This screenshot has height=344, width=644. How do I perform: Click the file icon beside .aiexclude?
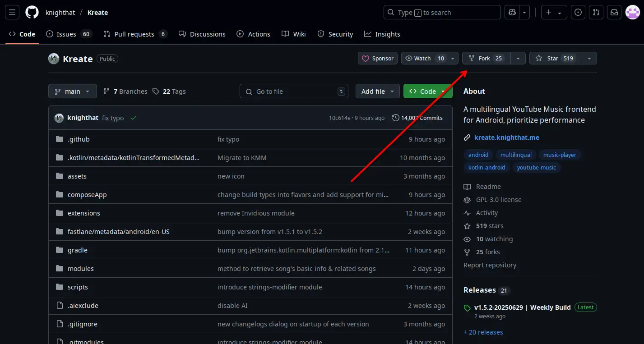point(60,305)
